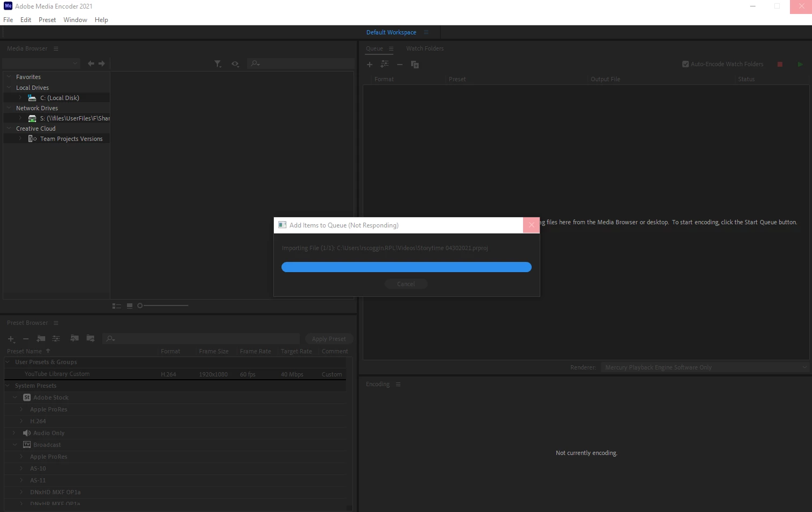The image size is (812, 512).
Task: Collapse the Favorites section
Action: pos(9,77)
